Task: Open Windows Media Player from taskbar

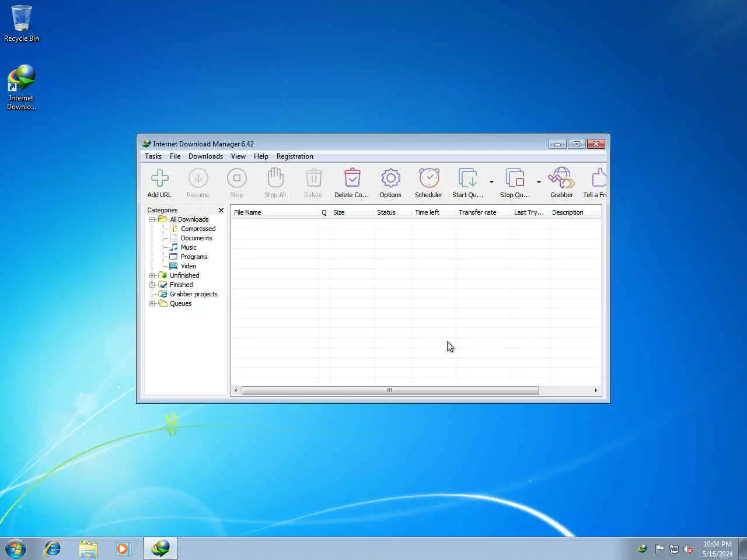Action: pos(124,548)
